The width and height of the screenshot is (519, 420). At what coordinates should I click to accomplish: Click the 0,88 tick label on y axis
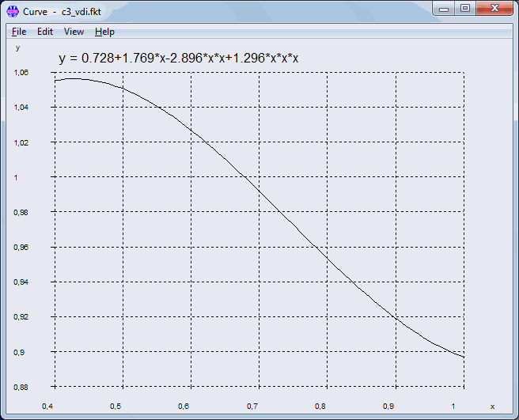tap(21, 387)
